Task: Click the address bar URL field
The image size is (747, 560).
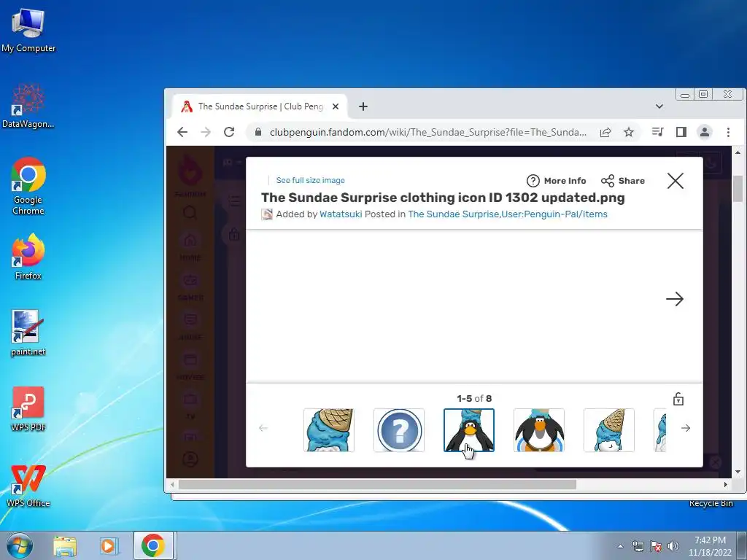Action: tap(427, 132)
